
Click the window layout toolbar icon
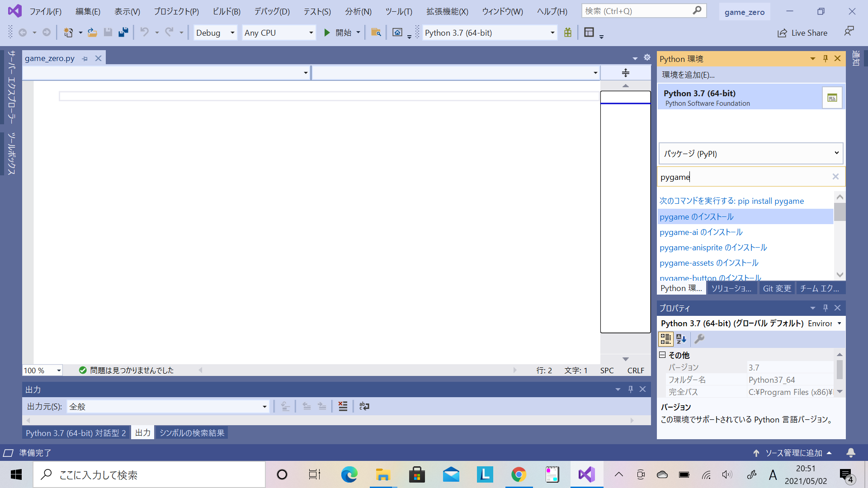click(x=589, y=33)
